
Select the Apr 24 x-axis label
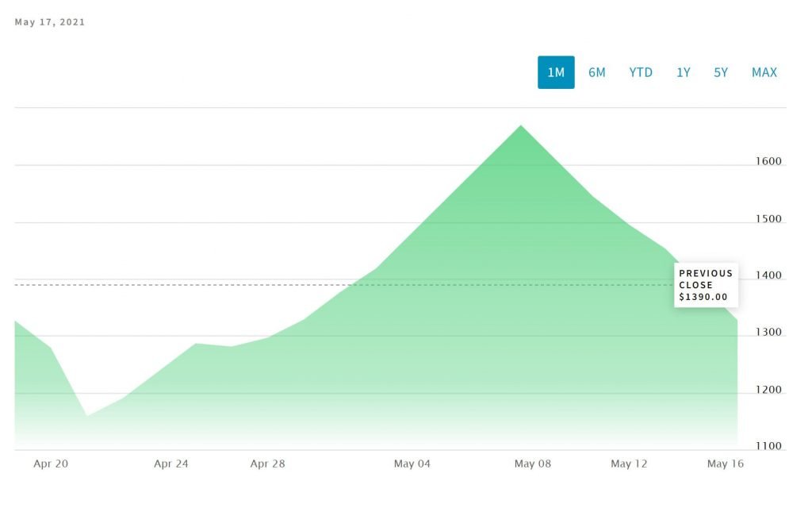(171, 464)
